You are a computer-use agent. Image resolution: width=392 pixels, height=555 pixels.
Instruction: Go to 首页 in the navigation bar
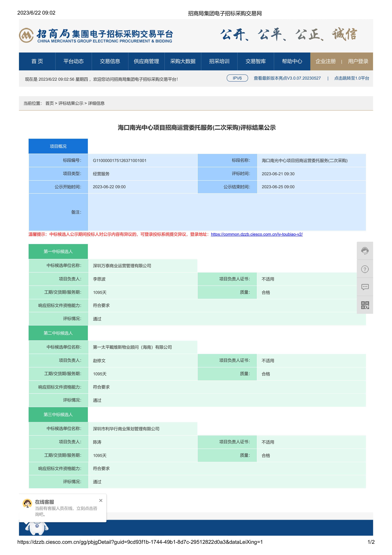tap(37, 61)
